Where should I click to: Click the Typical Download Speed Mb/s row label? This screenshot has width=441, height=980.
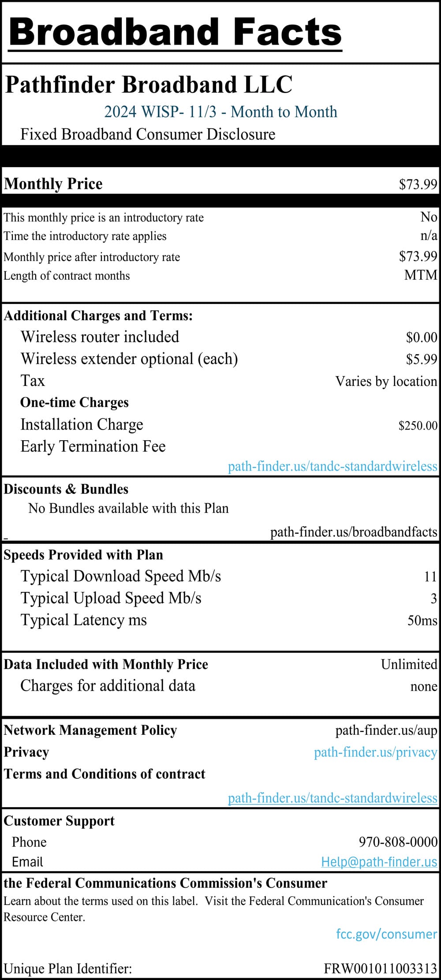coord(121,576)
